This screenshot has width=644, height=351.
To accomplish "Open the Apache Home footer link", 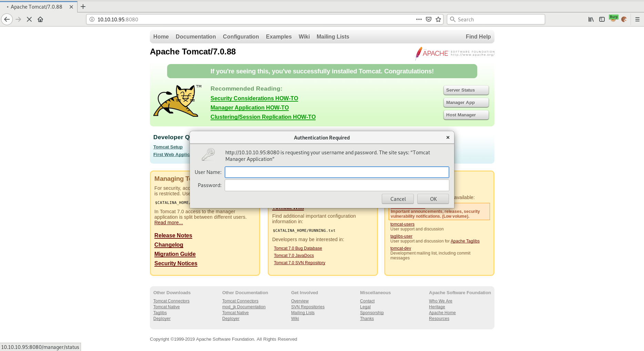I will [x=442, y=313].
